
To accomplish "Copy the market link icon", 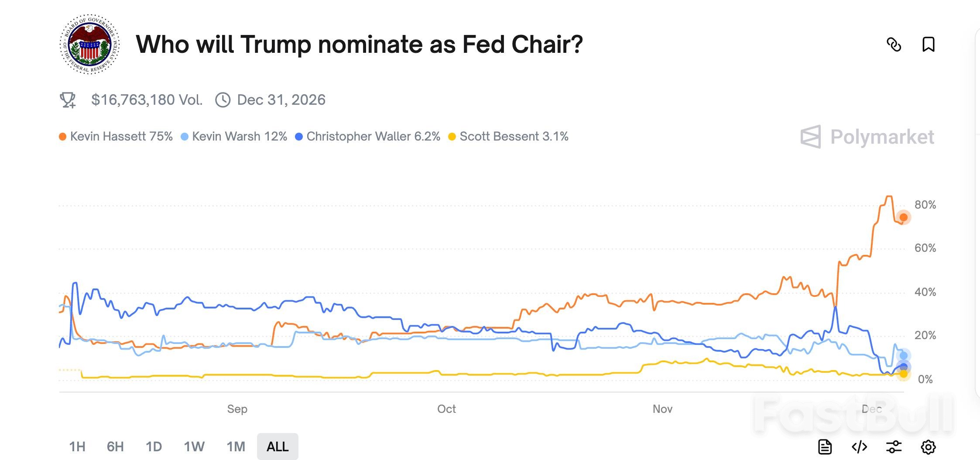I will pyautogui.click(x=894, y=45).
